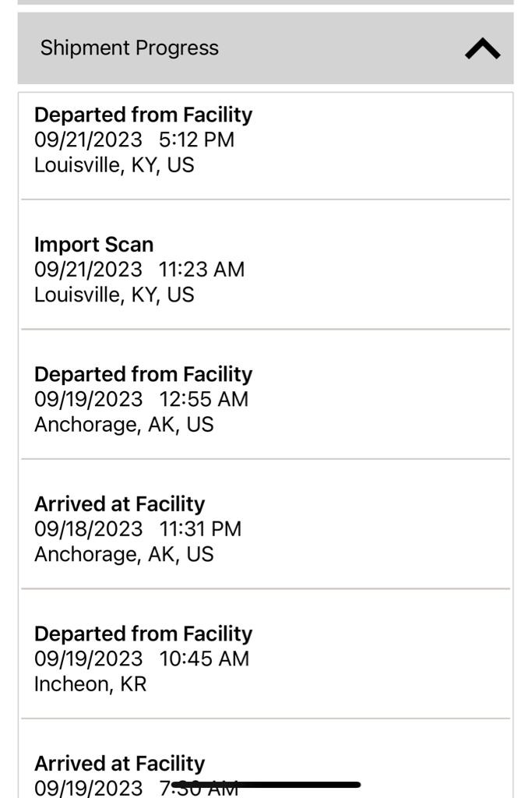Image resolution: width=532 pixels, height=798 pixels.
Task: Click the 09/18/2023 11:31 PM timestamp
Action: pos(137,529)
